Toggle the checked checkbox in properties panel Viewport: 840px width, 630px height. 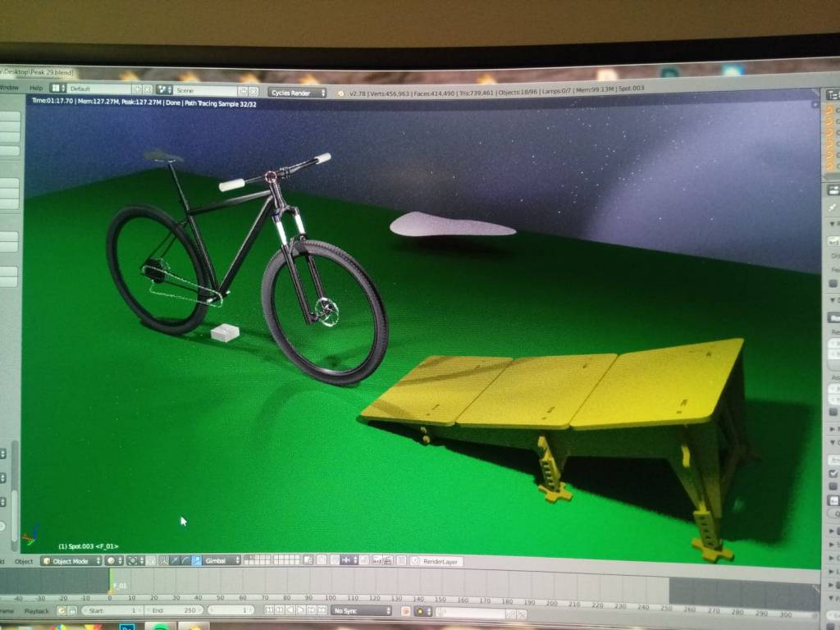tap(833, 473)
